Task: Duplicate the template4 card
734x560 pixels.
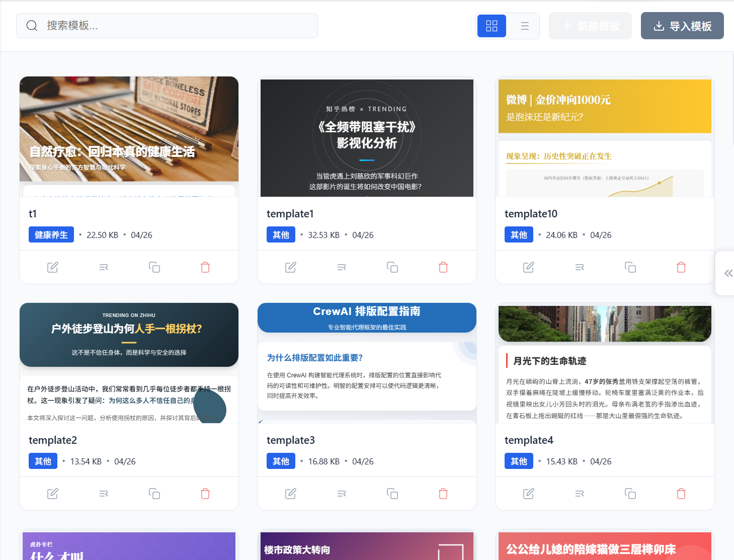Action: point(630,494)
